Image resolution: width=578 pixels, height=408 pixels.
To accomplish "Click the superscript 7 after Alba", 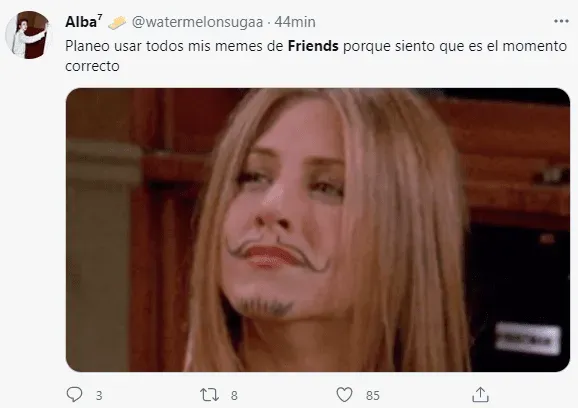I will (100, 18).
